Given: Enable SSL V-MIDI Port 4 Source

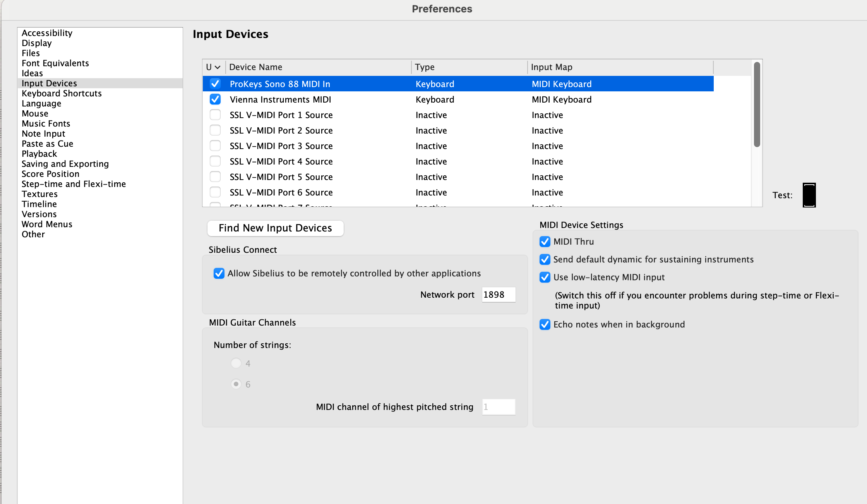Looking at the screenshot, I should [x=215, y=161].
